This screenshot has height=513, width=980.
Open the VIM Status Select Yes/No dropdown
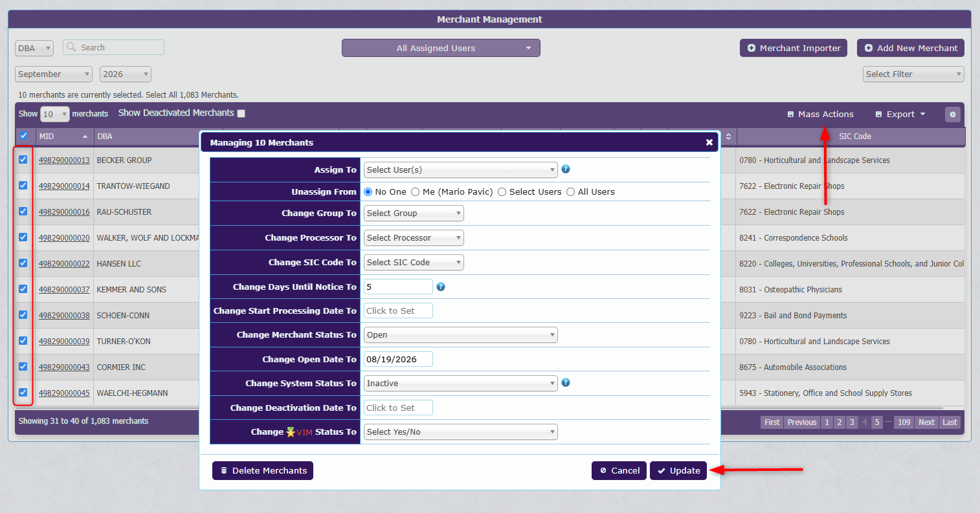tap(460, 432)
